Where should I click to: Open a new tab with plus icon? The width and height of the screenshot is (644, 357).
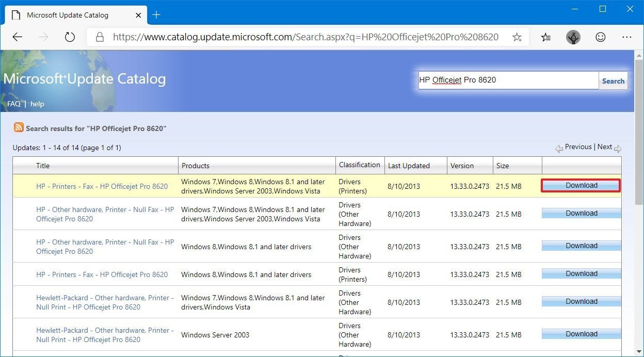156,14
